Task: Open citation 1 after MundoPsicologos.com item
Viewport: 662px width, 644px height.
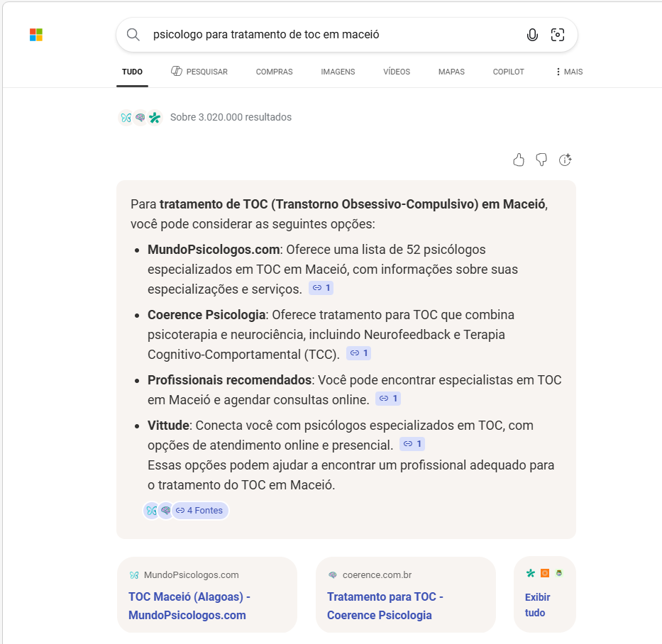Action: coord(321,288)
